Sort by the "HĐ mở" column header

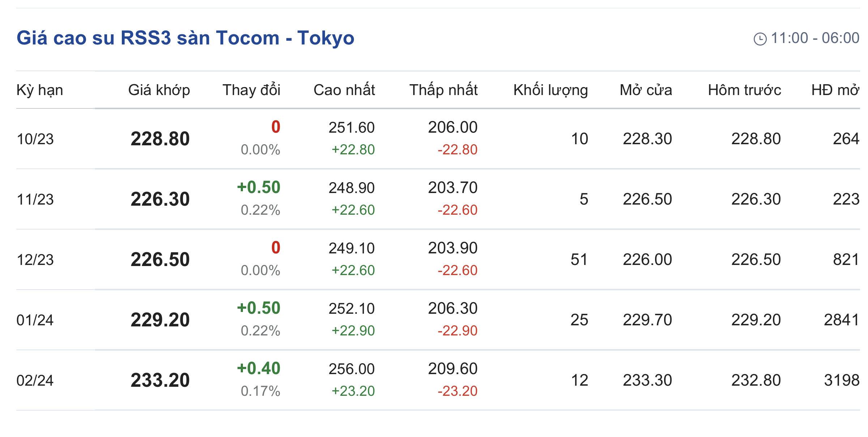(x=835, y=90)
